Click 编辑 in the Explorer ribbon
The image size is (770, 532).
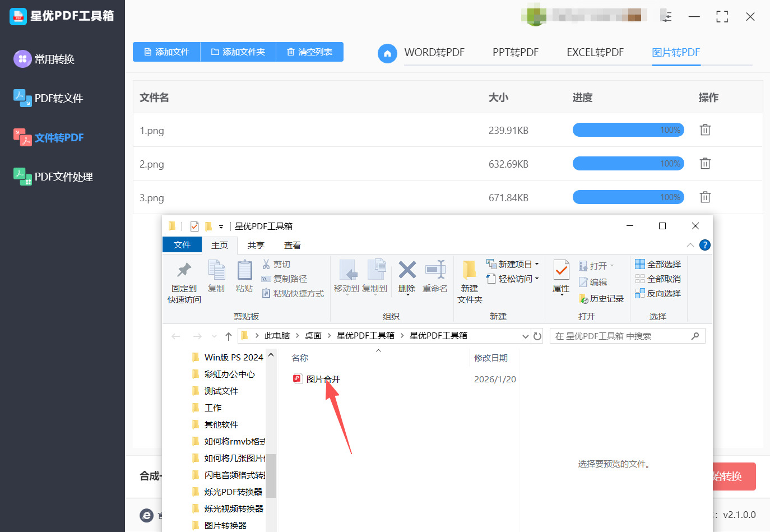[593, 283]
